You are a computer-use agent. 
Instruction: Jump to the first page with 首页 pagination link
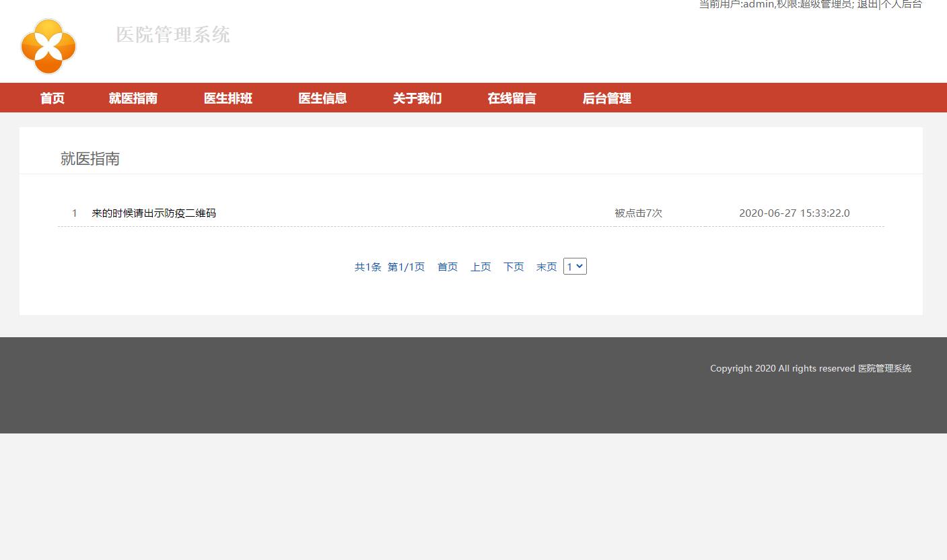(x=447, y=267)
